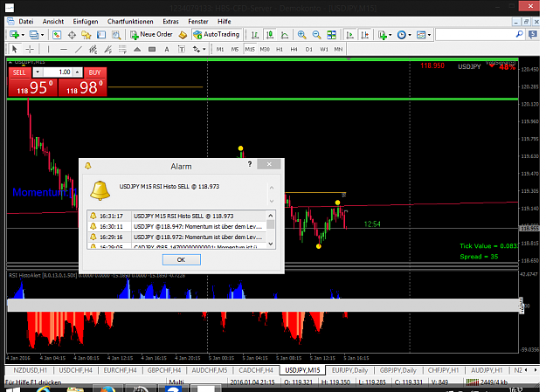Launch MetaEditor via the gold book icon
546x392 pixels.
(183, 35)
